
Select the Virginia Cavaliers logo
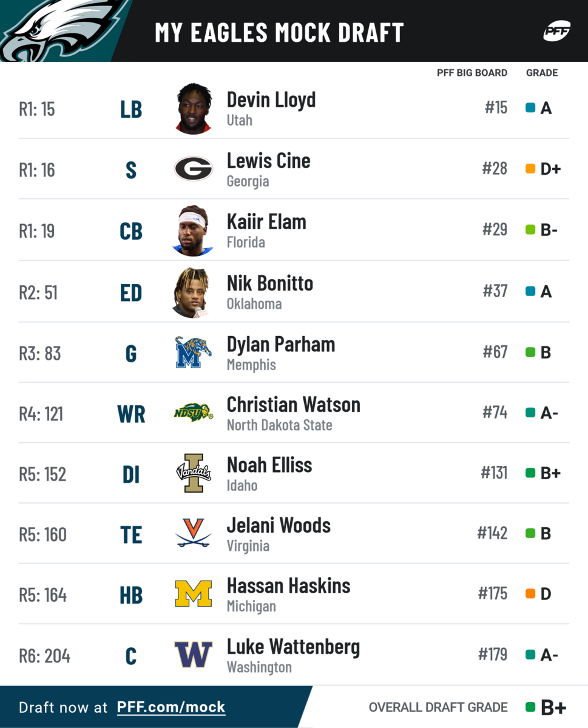tap(194, 533)
